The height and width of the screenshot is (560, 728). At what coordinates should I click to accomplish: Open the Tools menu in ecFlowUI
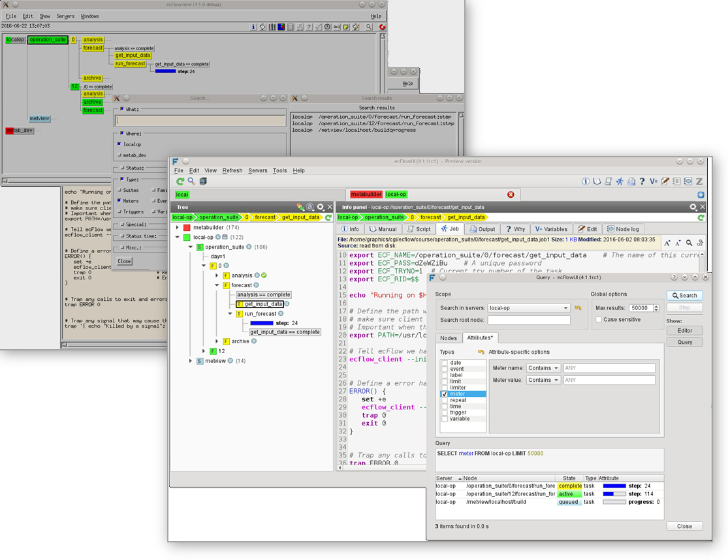click(x=279, y=171)
